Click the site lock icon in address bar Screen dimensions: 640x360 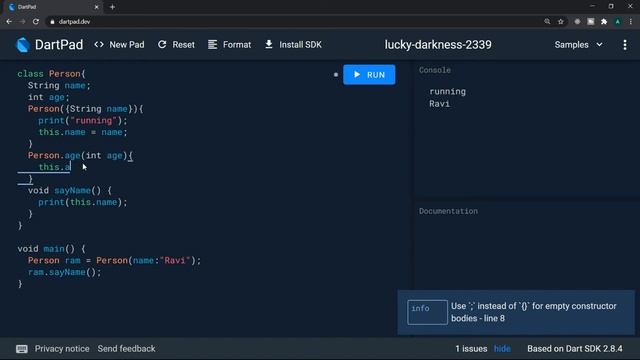pyautogui.click(x=52, y=22)
